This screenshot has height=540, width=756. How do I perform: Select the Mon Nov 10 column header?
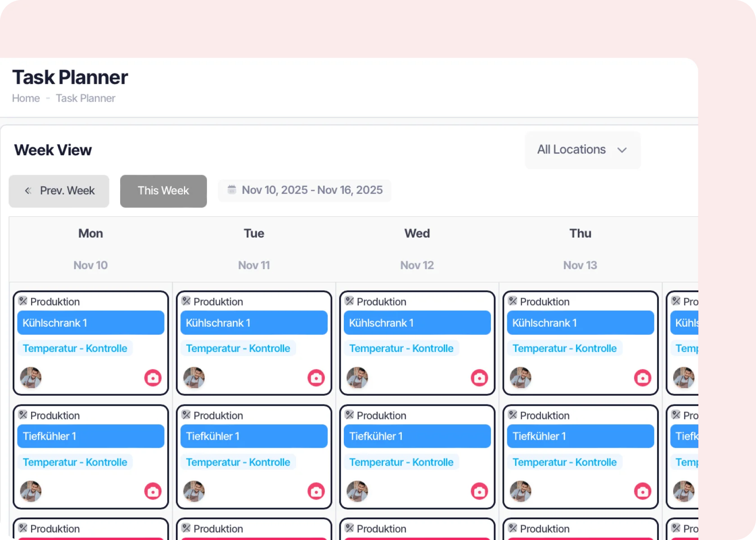(x=90, y=249)
